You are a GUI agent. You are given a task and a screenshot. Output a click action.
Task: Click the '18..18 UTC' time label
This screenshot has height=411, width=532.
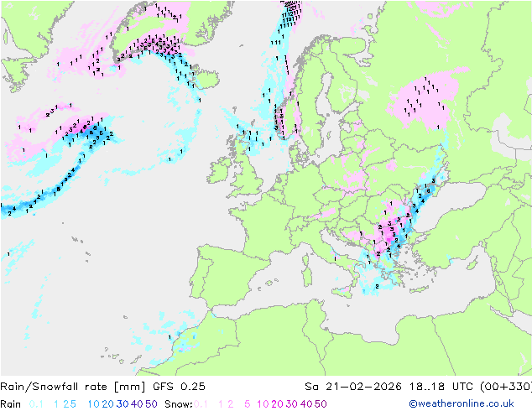click(441, 387)
